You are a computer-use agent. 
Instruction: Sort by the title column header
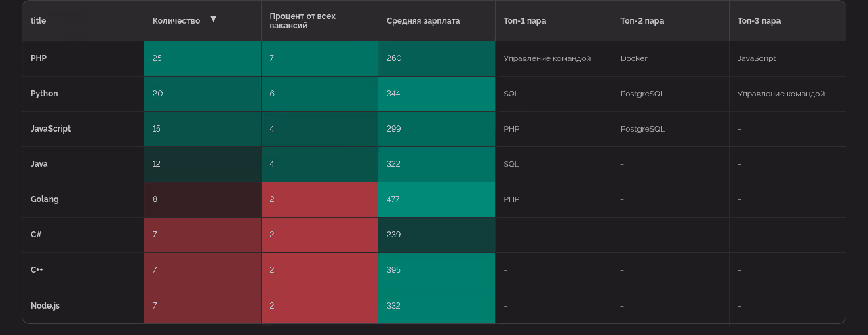click(39, 21)
